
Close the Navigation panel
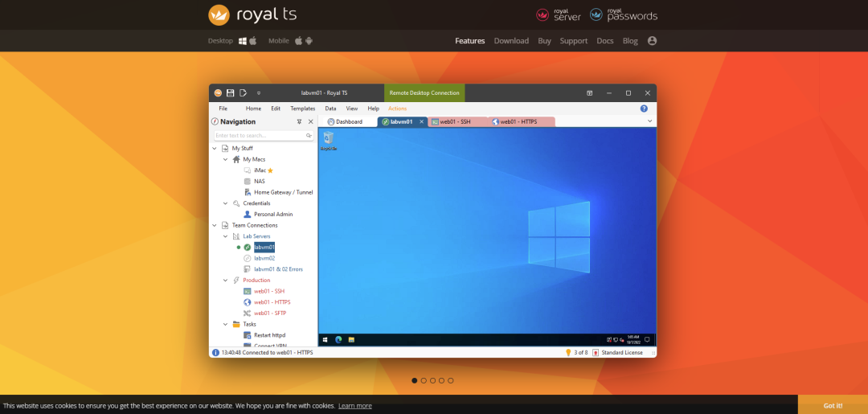310,121
